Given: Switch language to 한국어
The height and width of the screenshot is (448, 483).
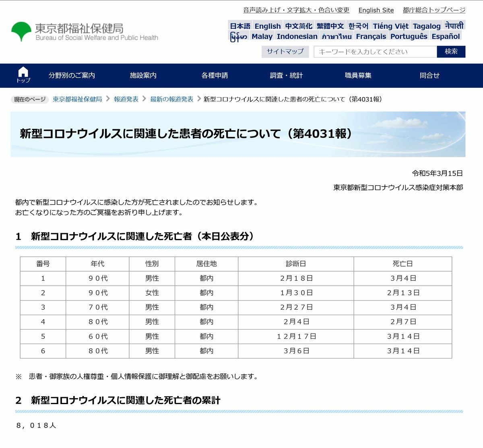Looking at the screenshot, I should click(358, 26).
